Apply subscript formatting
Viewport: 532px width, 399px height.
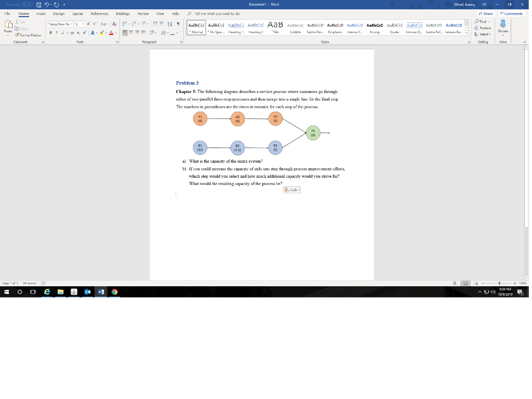point(78,32)
